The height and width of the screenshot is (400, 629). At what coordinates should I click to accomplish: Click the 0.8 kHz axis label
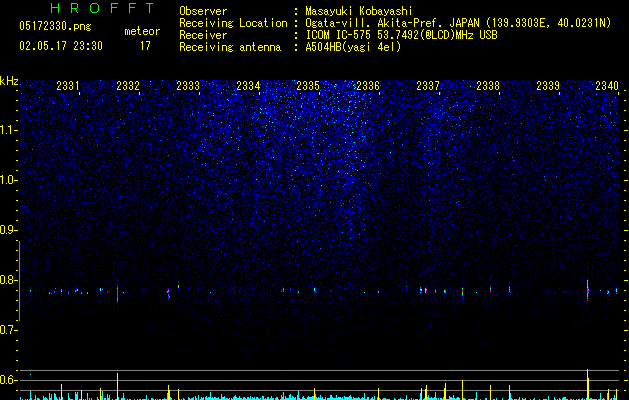[8, 280]
